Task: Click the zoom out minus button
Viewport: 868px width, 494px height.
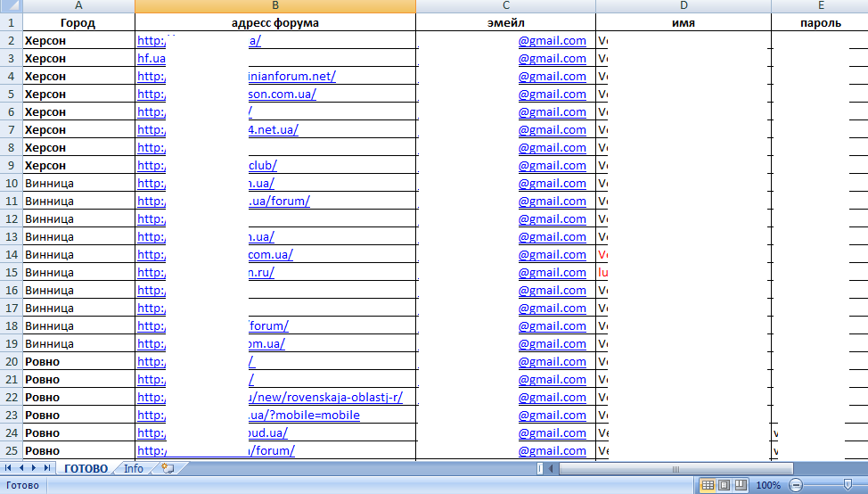Action: pyautogui.click(x=796, y=485)
